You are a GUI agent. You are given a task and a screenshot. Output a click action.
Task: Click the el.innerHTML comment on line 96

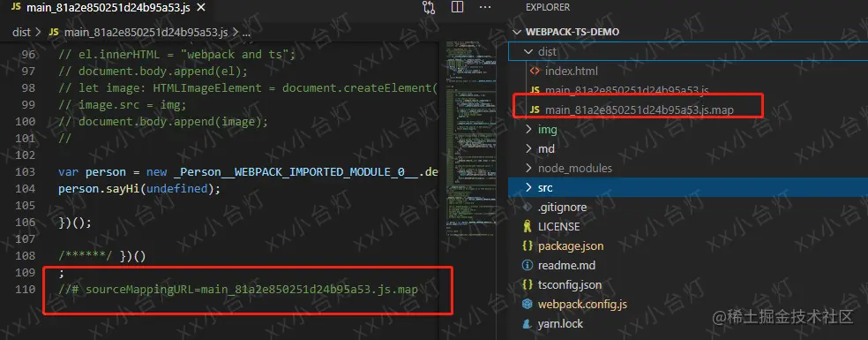coord(177,55)
